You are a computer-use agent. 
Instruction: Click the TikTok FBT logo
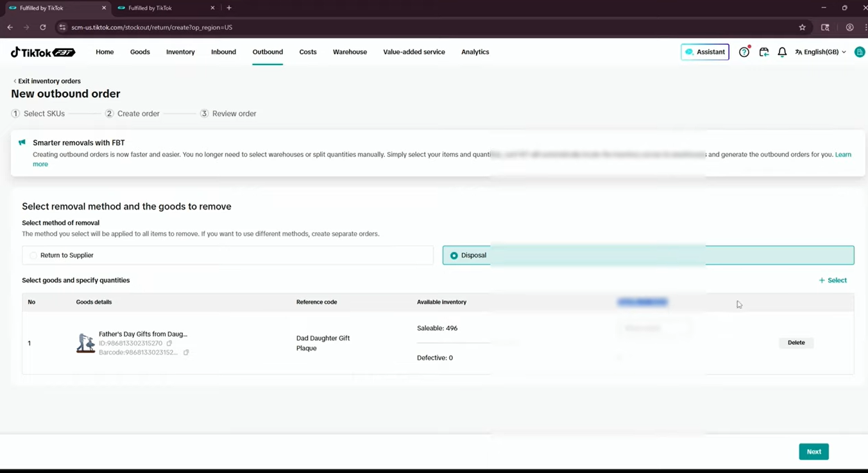click(x=43, y=52)
